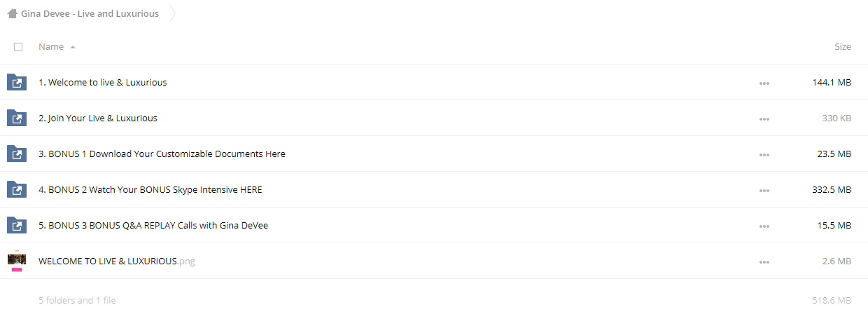Image resolution: width=868 pixels, height=326 pixels.
Task: Click folder icon for BONUS 3 Q&A REPLAY Calls
Action: 17,226
